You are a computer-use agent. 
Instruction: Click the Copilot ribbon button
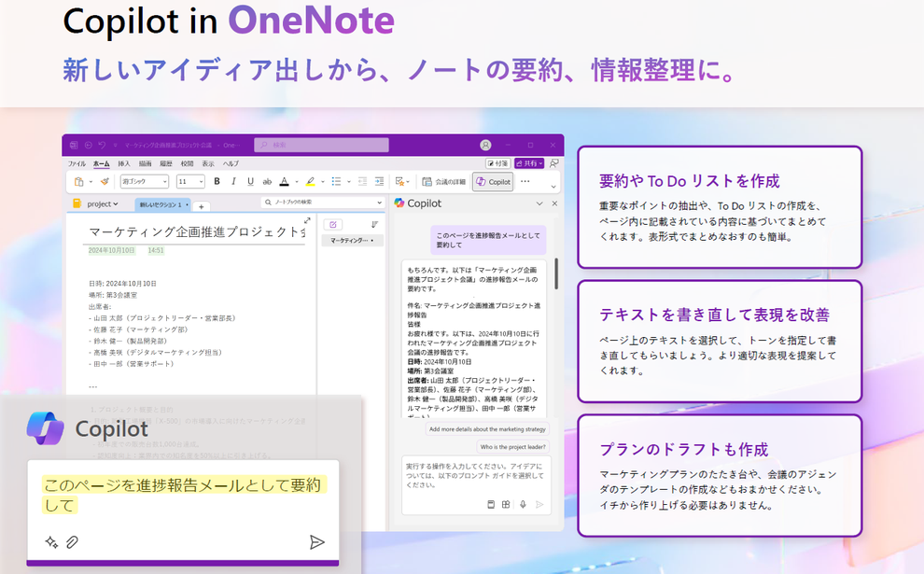(x=493, y=182)
